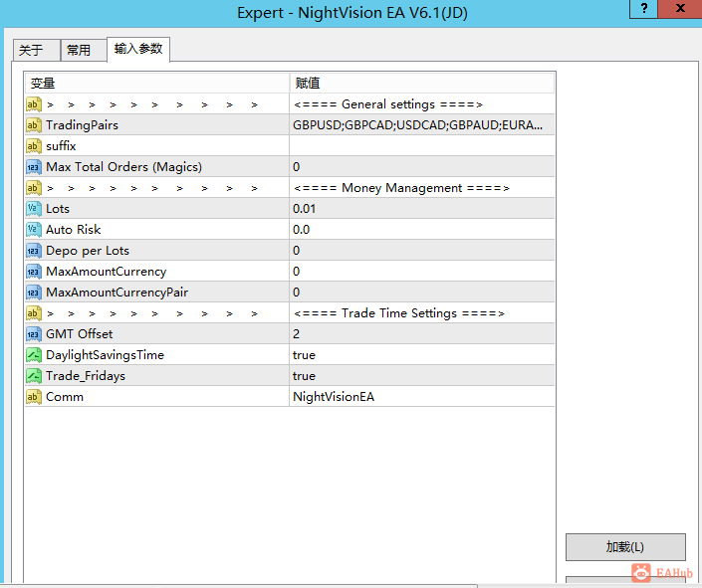Click the Comm string type icon
Screen dimensions: 702x588
click(34, 397)
